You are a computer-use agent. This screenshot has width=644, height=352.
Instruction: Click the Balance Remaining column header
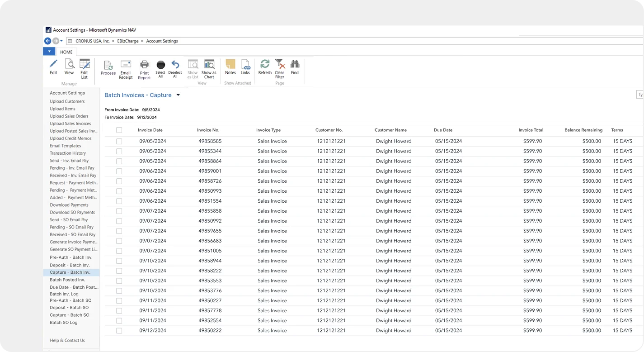[x=583, y=130]
